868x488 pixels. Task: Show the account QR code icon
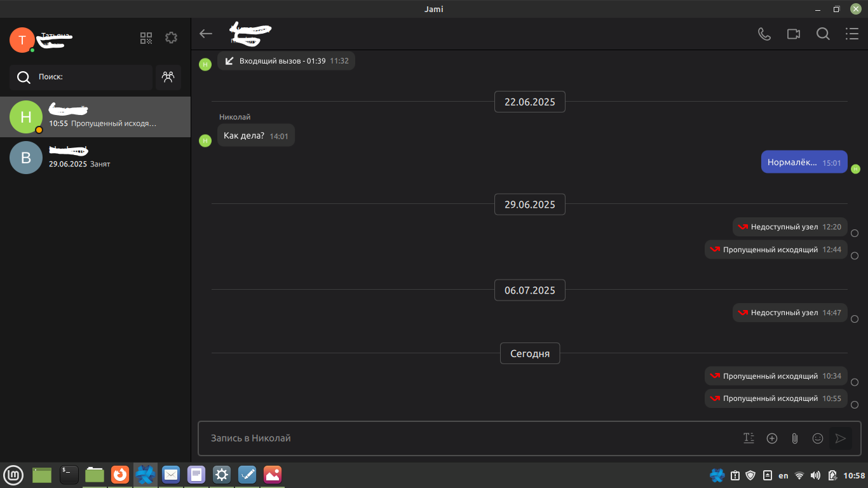(147, 38)
